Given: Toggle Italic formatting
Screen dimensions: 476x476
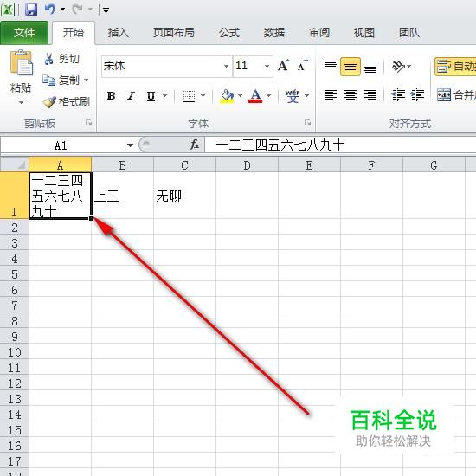Looking at the screenshot, I should point(131,96).
